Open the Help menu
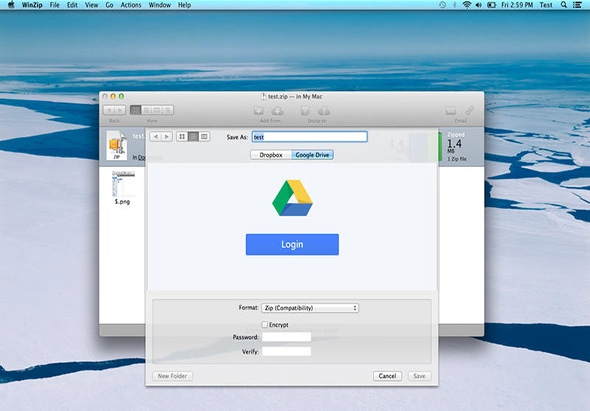The image size is (590, 411). (184, 5)
